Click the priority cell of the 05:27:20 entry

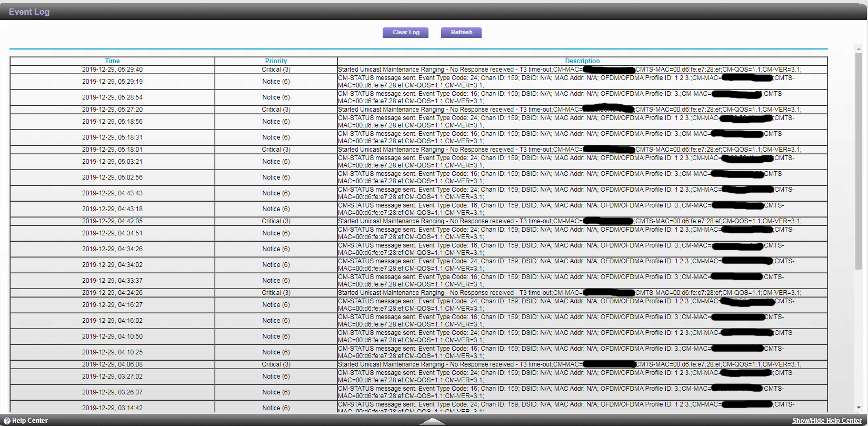(x=276, y=110)
